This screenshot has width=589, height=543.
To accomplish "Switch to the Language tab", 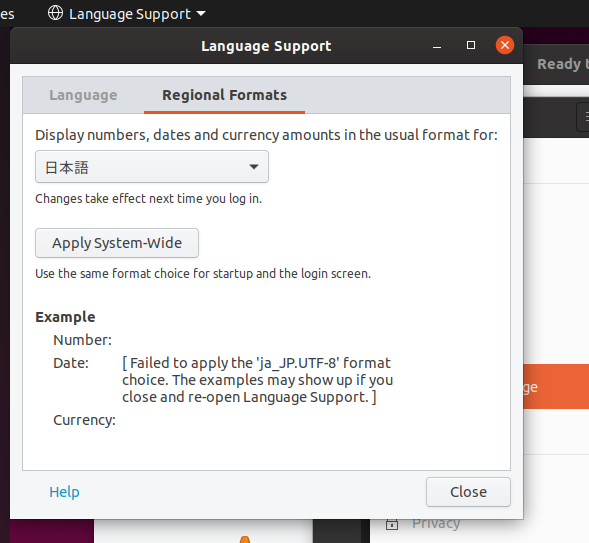I will [83, 95].
